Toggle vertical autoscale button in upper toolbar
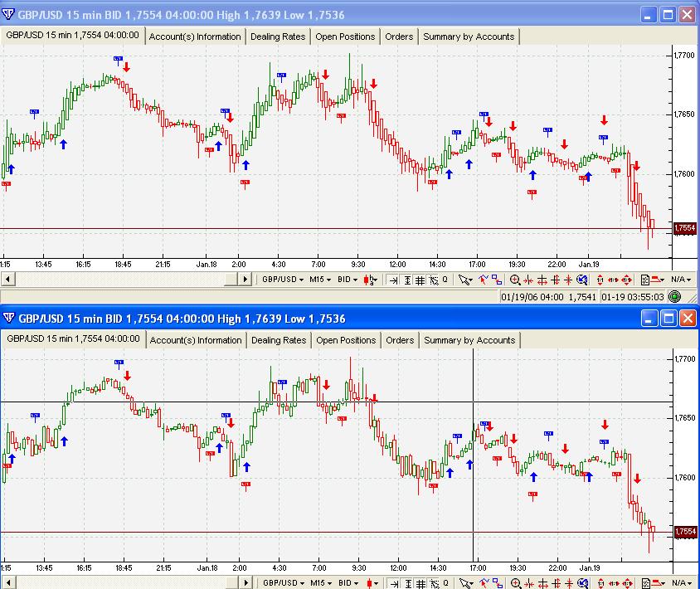The height and width of the screenshot is (589, 700). (x=407, y=280)
